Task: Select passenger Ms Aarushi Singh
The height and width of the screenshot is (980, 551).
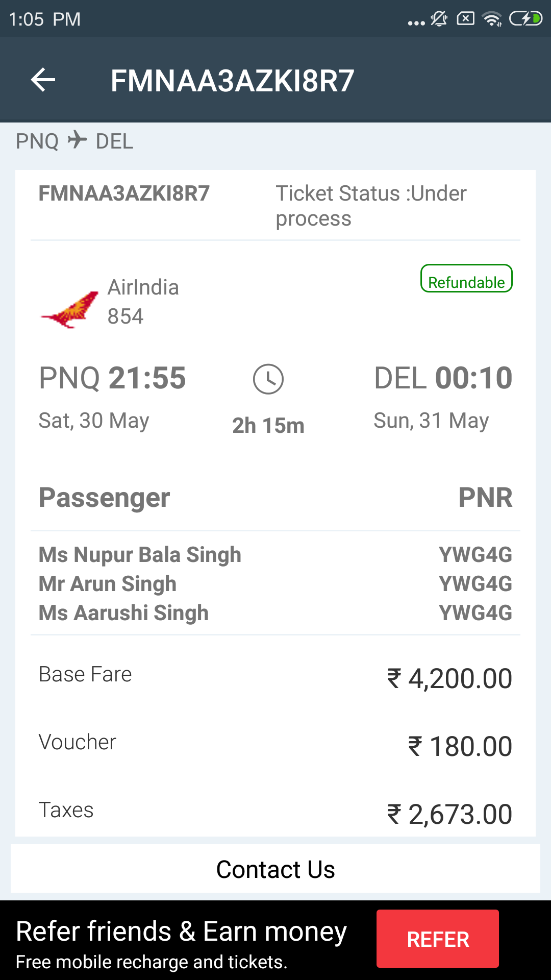Action: tap(123, 613)
